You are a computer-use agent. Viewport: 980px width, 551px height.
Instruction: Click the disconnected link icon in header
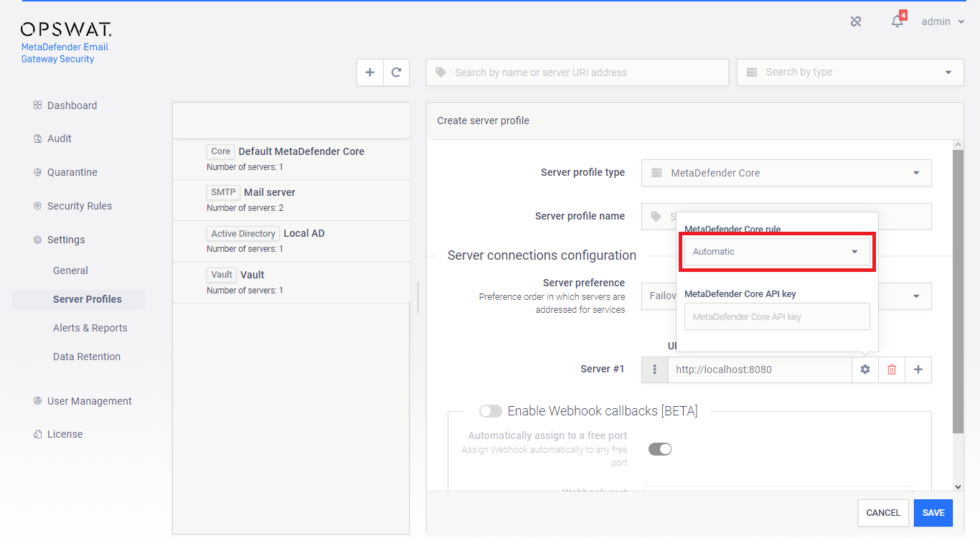[856, 22]
